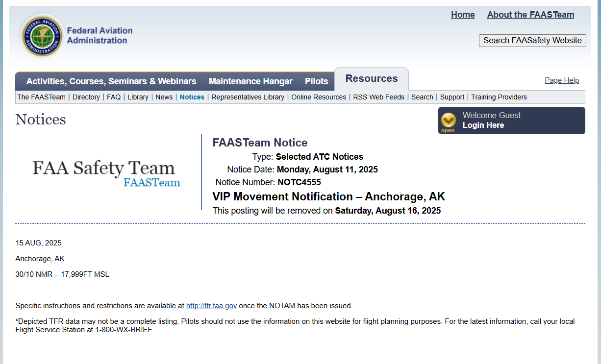This screenshot has width=601, height=364.
Task: Open Page Help
Action: (x=561, y=80)
